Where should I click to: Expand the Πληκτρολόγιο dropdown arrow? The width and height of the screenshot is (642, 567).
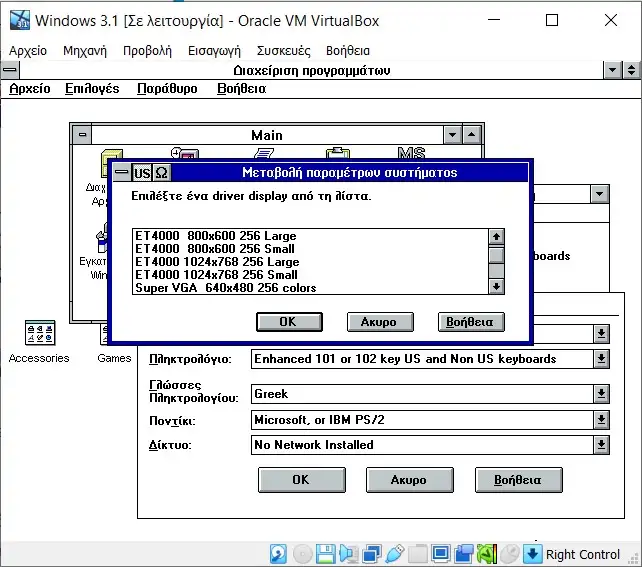pos(601,359)
